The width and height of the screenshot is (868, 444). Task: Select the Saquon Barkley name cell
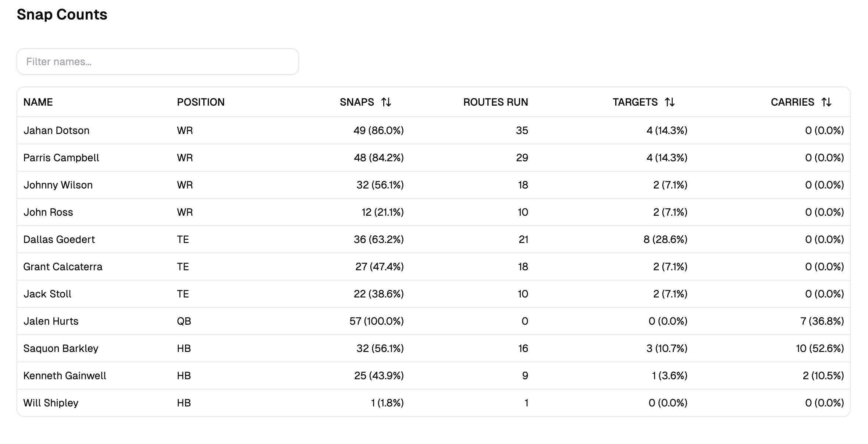pyautogui.click(x=61, y=348)
